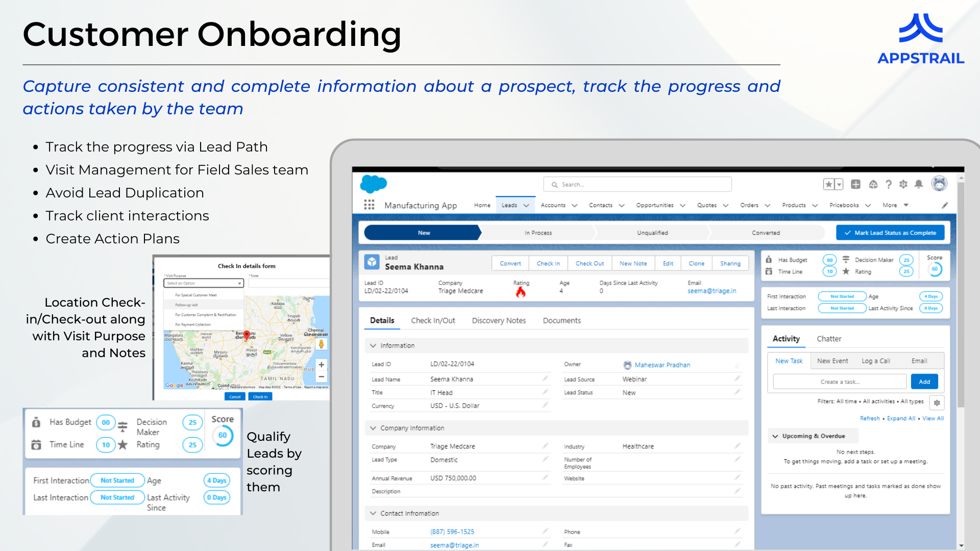
Task: Choose Follow-up visit purpose option
Action: coord(204,305)
